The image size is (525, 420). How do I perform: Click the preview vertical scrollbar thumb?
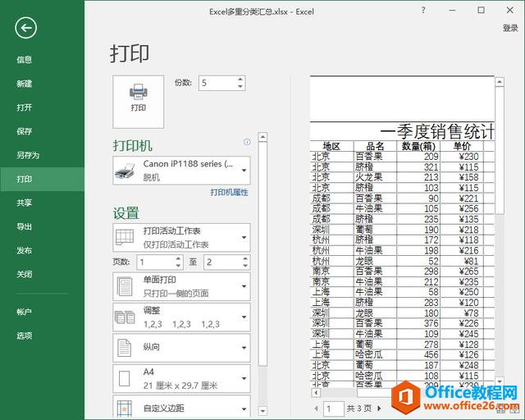tap(500, 150)
